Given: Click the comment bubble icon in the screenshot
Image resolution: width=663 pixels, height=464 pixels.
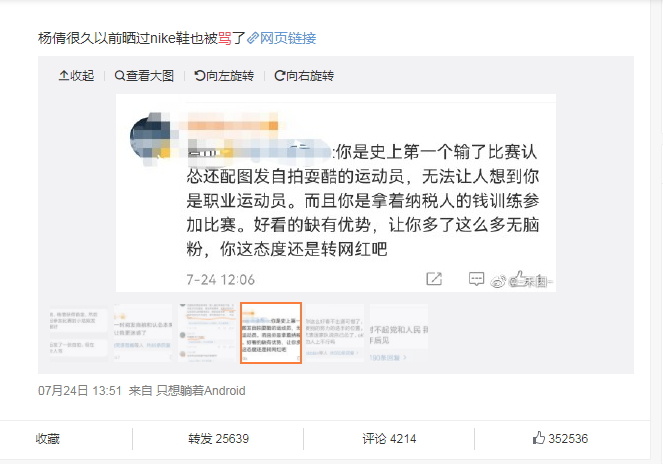Looking at the screenshot, I should pos(477,279).
